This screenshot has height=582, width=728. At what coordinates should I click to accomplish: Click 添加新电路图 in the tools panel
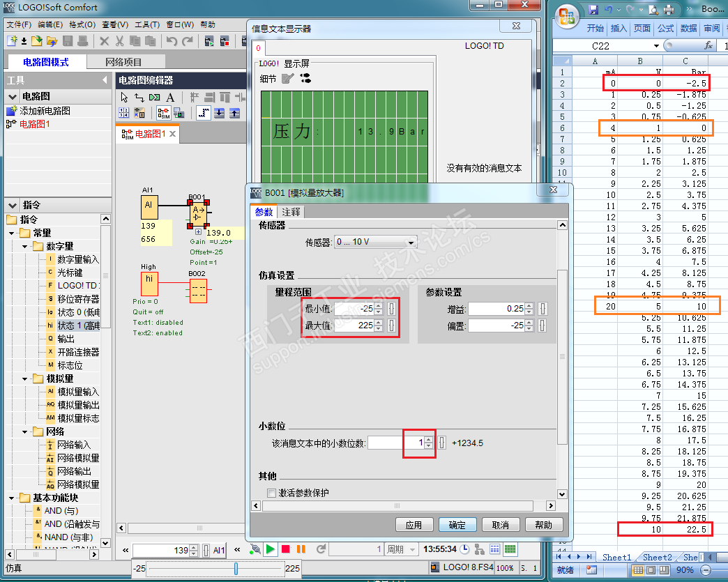(45, 111)
